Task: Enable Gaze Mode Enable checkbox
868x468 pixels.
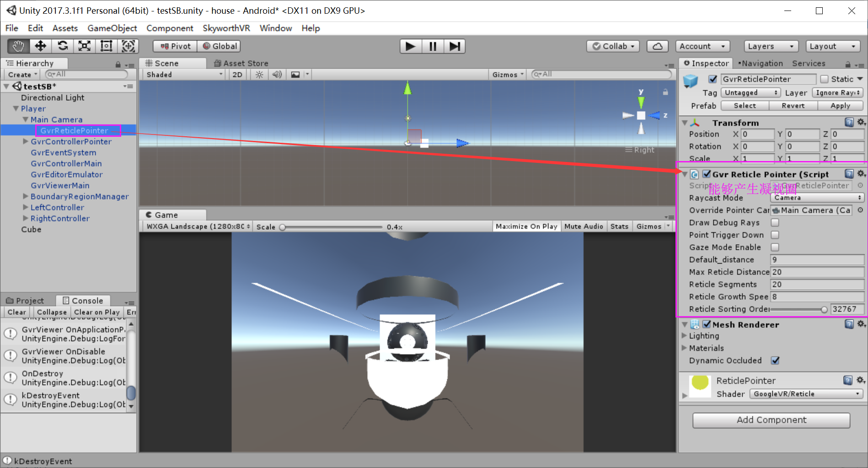Action: click(775, 247)
